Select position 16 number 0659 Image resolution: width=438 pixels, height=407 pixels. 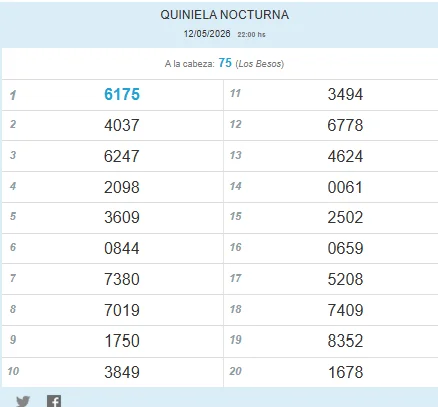345,248
